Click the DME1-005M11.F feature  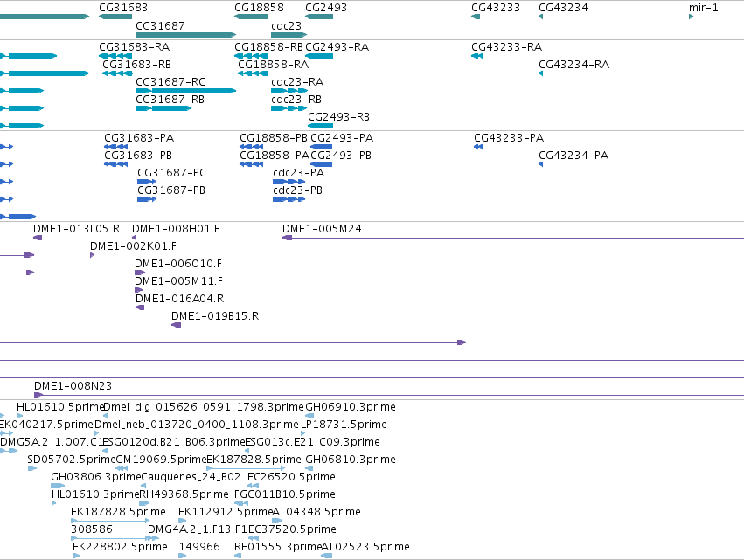[x=138, y=291]
